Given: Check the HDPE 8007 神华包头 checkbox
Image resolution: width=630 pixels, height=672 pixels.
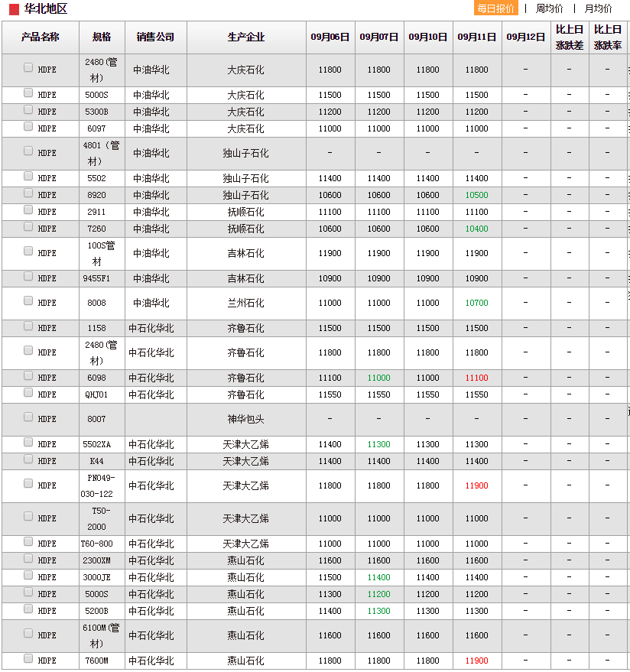Looking at the screenshot, I should point(28,417).
